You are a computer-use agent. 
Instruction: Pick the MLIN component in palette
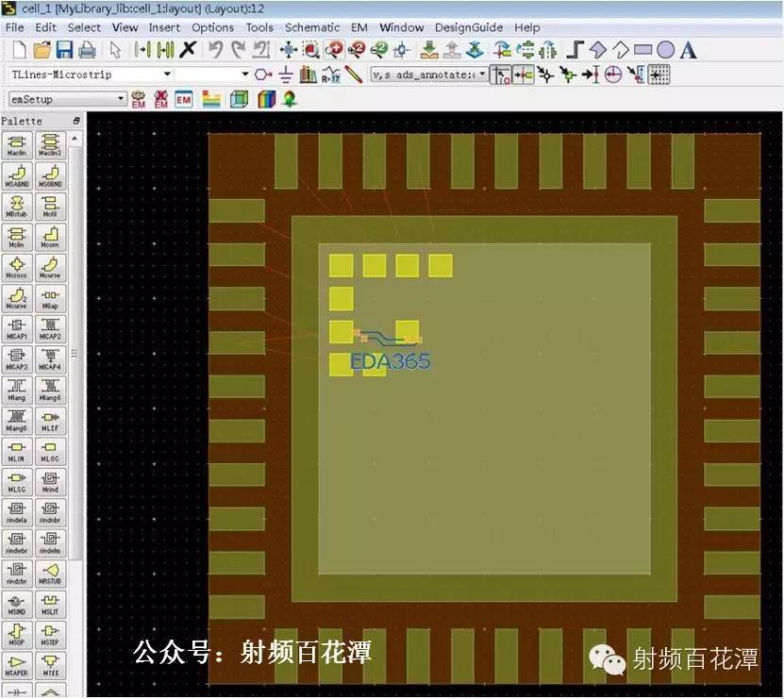[x=17, y=452]
